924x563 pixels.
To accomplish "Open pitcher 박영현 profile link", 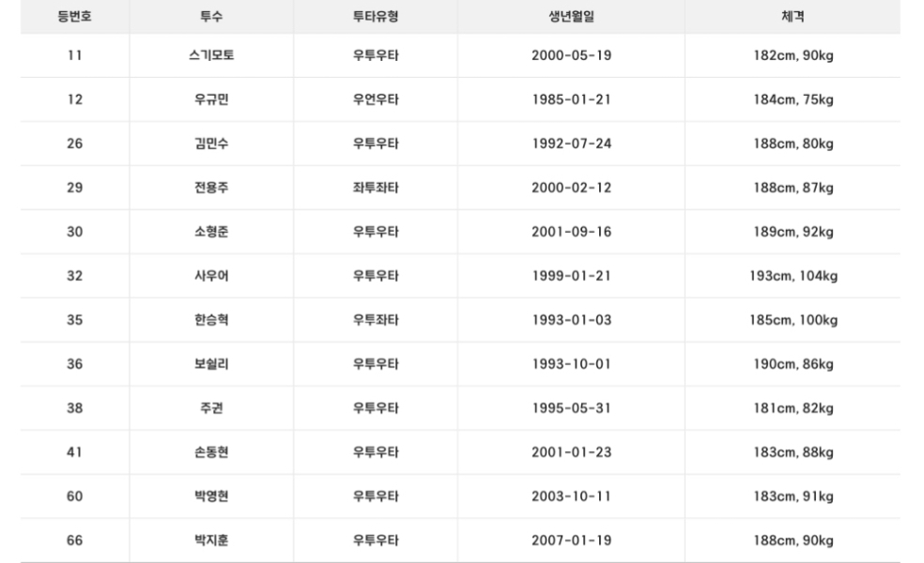I will pyautogui.click(x=211, y=496).
